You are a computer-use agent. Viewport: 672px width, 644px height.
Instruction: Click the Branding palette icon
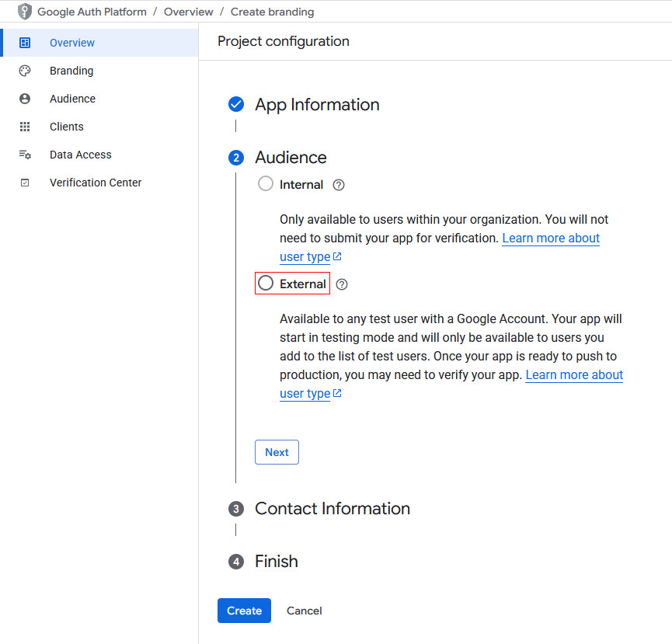25,71
